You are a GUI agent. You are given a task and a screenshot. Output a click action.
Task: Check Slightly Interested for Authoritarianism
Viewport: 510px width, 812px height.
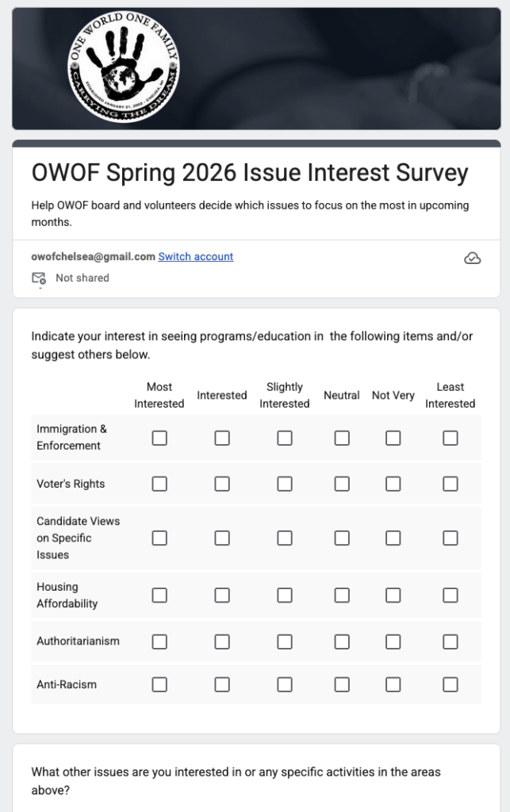coord(285,641)
